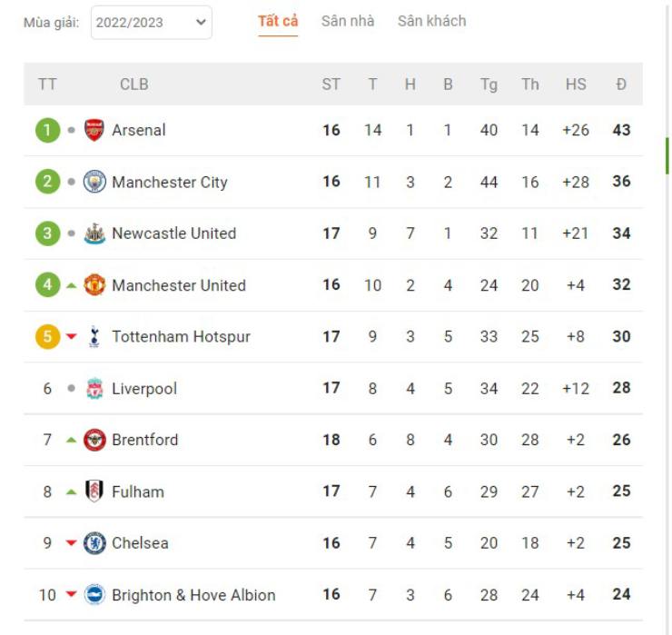This screenshot has height=635, width=672.
Task: Click the Manchester City crest icon
Action: click(x=94, y=182)
